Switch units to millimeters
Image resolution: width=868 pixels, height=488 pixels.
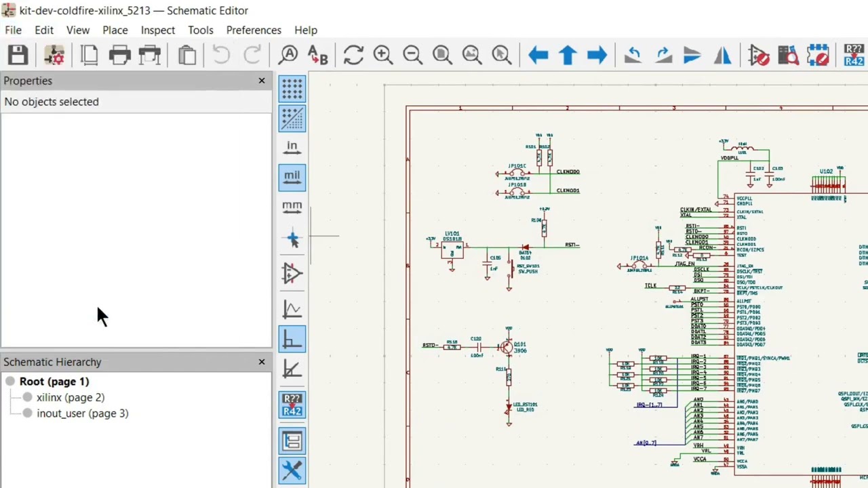292,207
